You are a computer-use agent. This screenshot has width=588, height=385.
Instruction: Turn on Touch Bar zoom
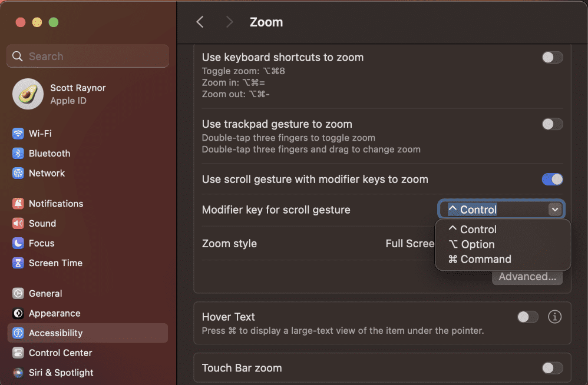tap(551, 367)
